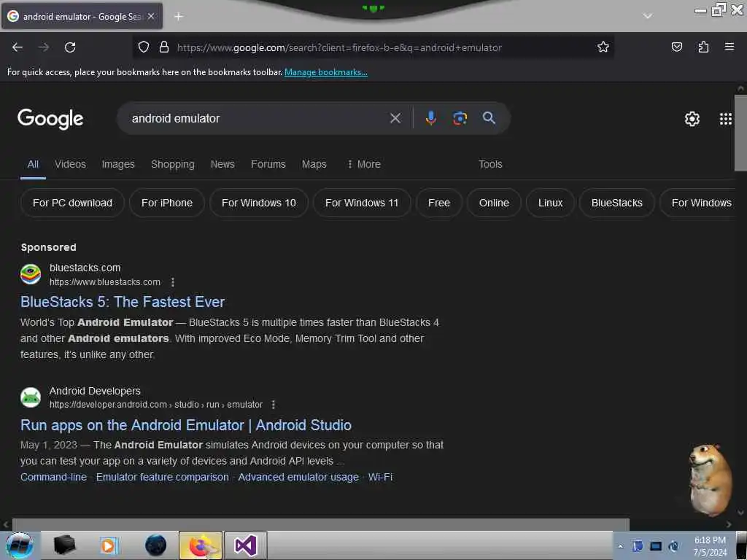Open BlueStacks 5: The Fastest Ever result
The image size is (747, 560).
coord(123,302)
